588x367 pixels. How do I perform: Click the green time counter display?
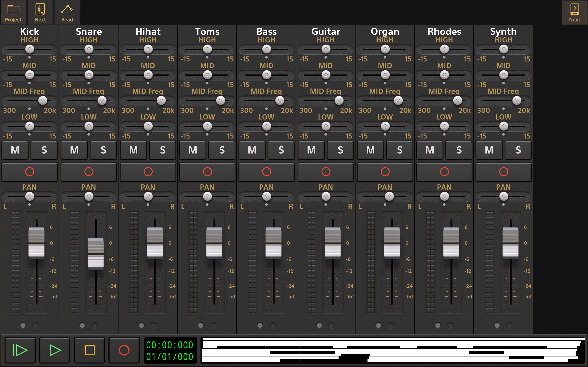pyautogui.click(x=170, y=350)
